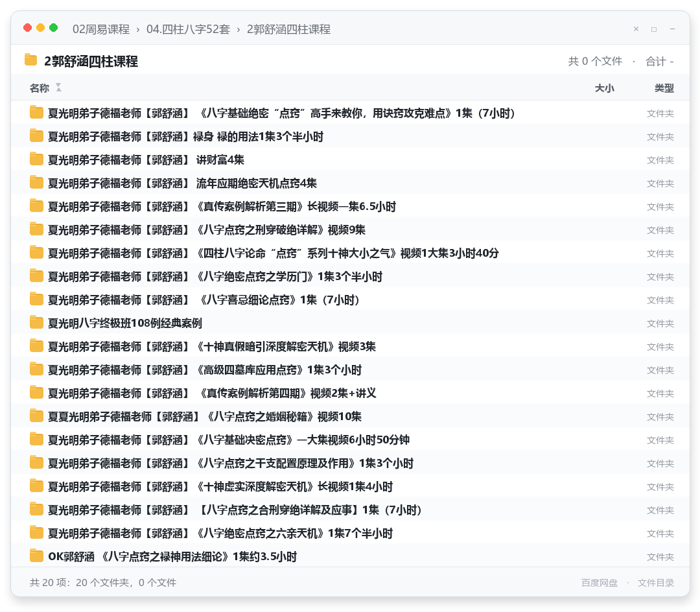Viewport: 700px width, 612px height.
Task: Select 《十神虚实深度解密天机》长视频1集4小时 entry
Action: click(220, 486)
